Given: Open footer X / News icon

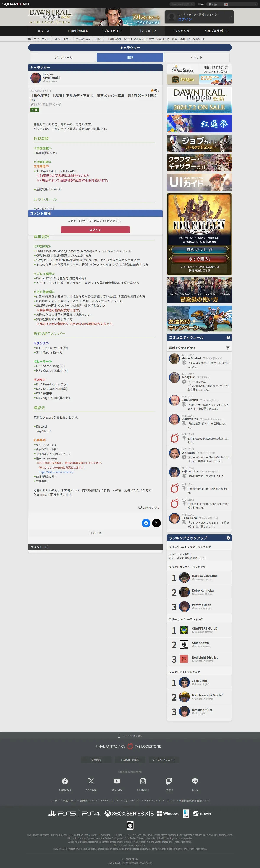Looking at the screenshot, I should point(91,781).
